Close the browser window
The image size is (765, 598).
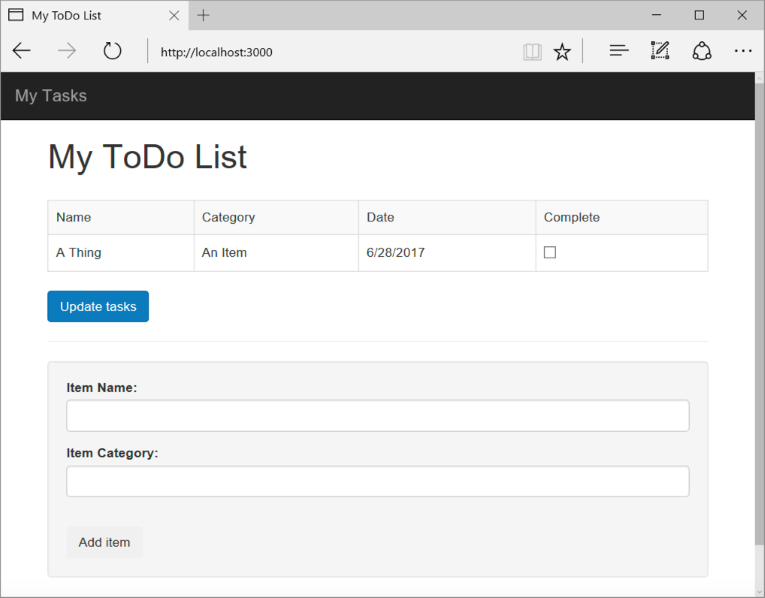(x=742, y=15)
